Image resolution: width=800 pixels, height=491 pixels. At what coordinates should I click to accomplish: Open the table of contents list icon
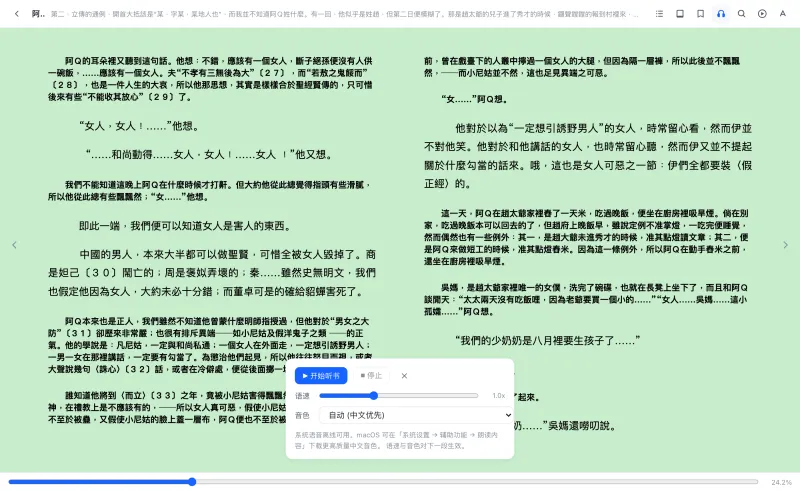(x=659, y=14)
